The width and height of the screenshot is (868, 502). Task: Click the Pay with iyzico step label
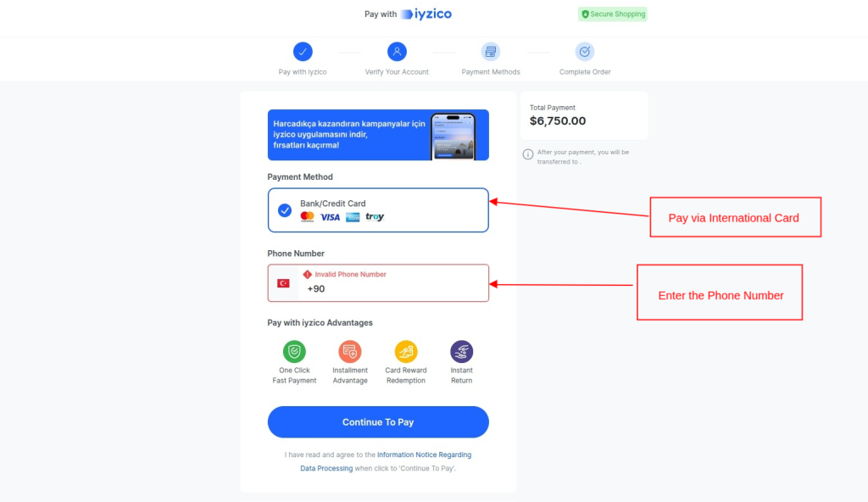(303, 72)
